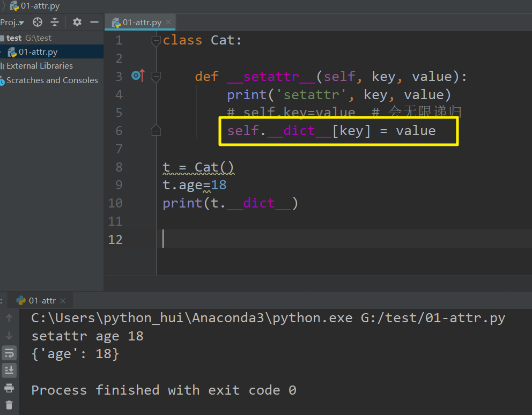Viewport: 532px width, 415px height.
Task: Click the python.exe command line in console
Action: pyautogui.click(x=268, y=318)
